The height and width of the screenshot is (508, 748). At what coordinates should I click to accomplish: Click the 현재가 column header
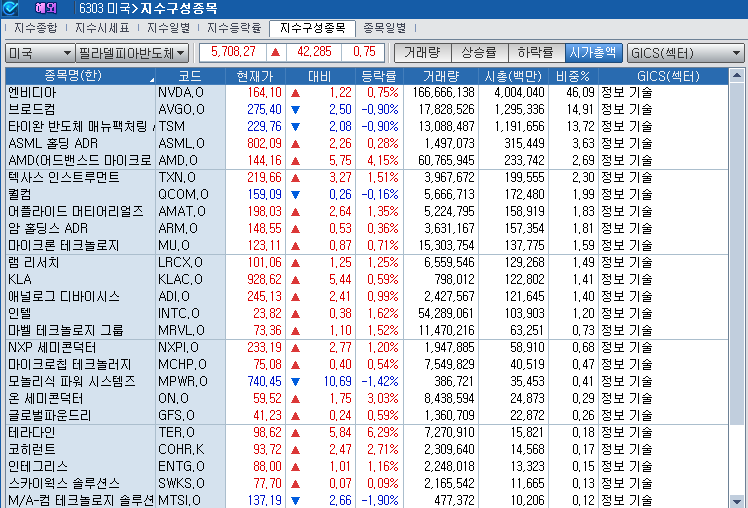point(255,76)
